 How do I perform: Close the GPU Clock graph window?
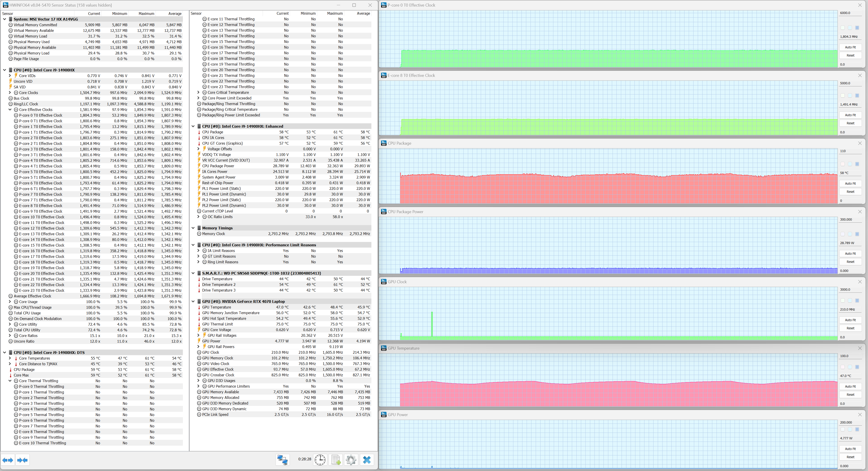(860, 282)
